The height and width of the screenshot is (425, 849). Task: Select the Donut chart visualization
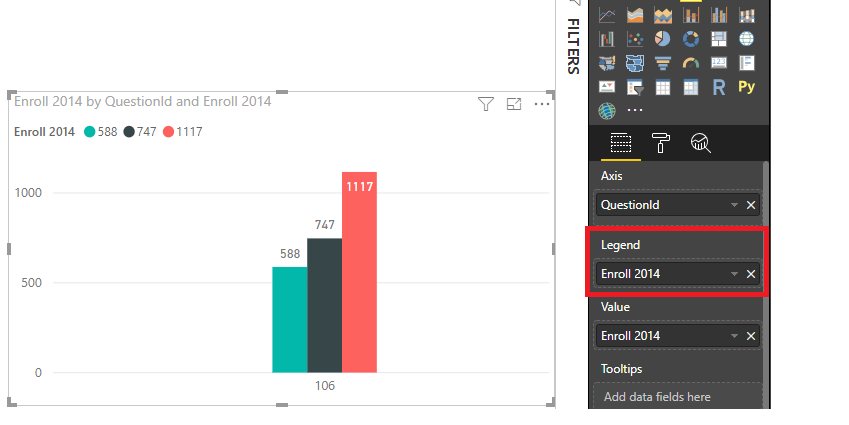click(691, 39)
